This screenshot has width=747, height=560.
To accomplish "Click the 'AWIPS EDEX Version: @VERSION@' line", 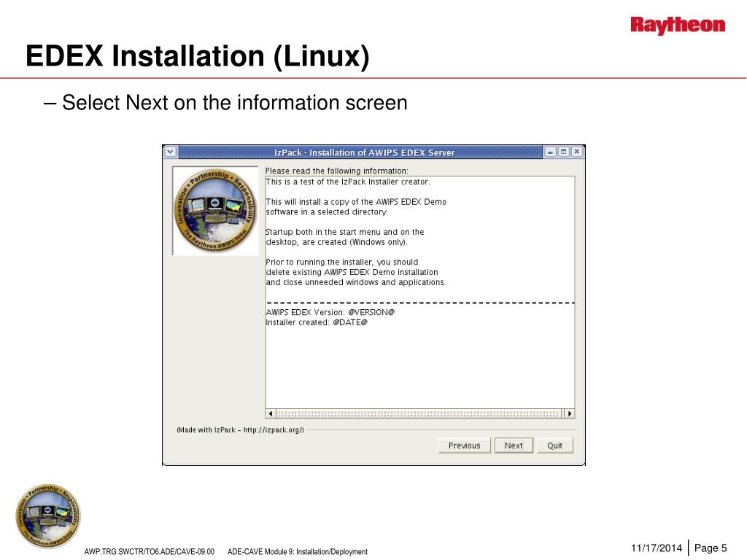I will tap(330, 312).
